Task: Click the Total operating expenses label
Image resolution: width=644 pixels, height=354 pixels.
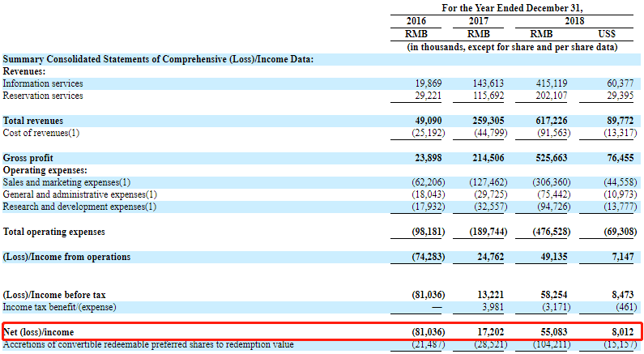Action: [x=53, y=232]
